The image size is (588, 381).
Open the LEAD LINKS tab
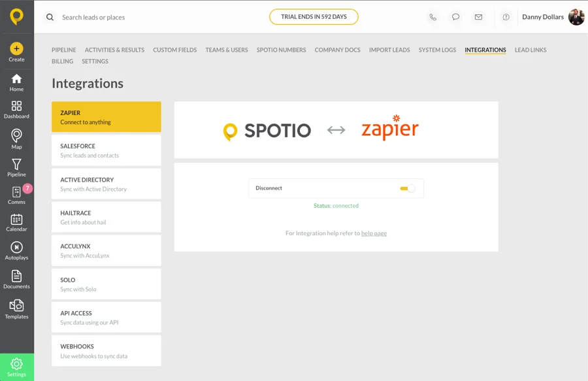pos(531,50)
